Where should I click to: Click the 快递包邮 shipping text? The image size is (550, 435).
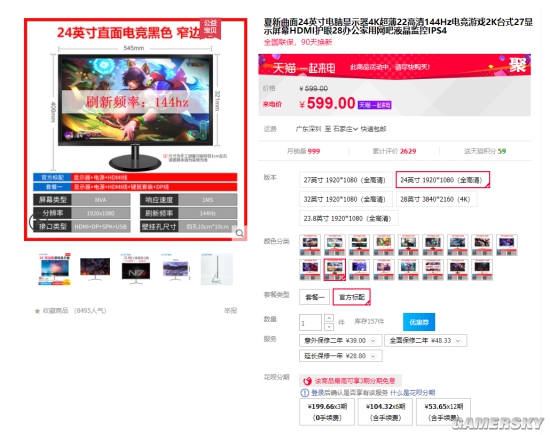[373, 129]
